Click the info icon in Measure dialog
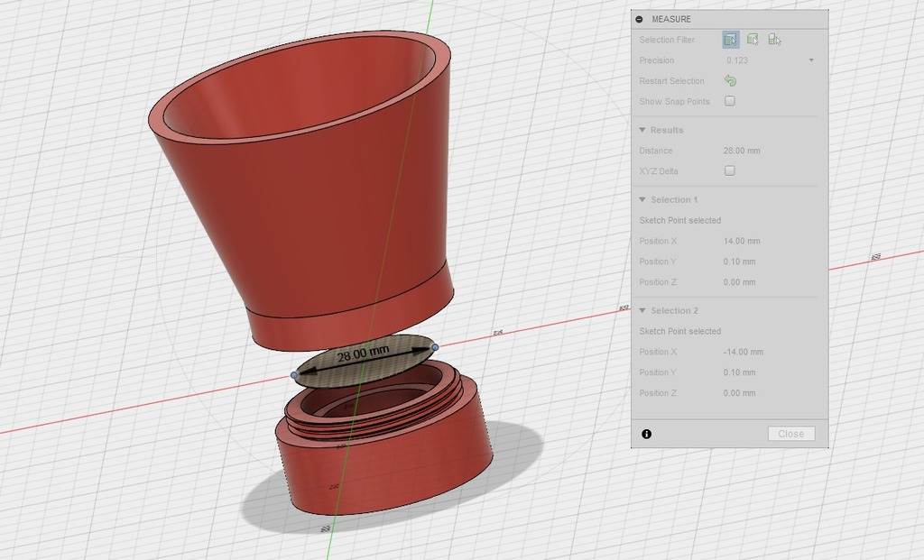Screen dimensions: 924x560 [x=646, y=434]
